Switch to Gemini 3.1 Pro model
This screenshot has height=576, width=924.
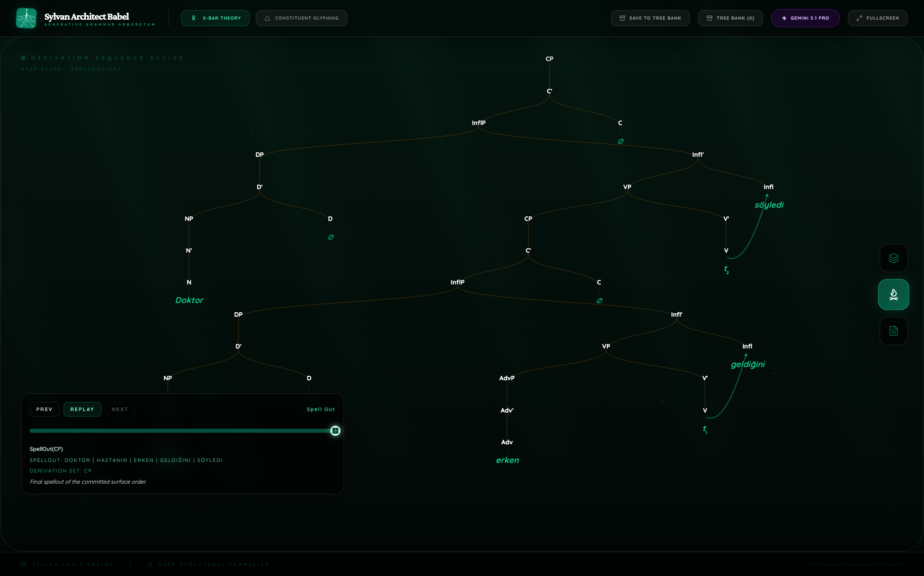[805, 18]
